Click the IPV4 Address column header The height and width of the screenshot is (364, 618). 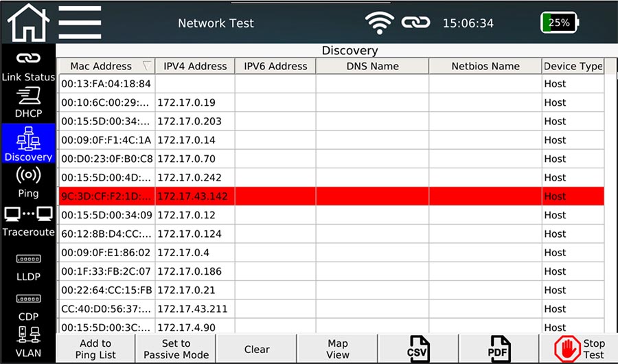point(195,66)
